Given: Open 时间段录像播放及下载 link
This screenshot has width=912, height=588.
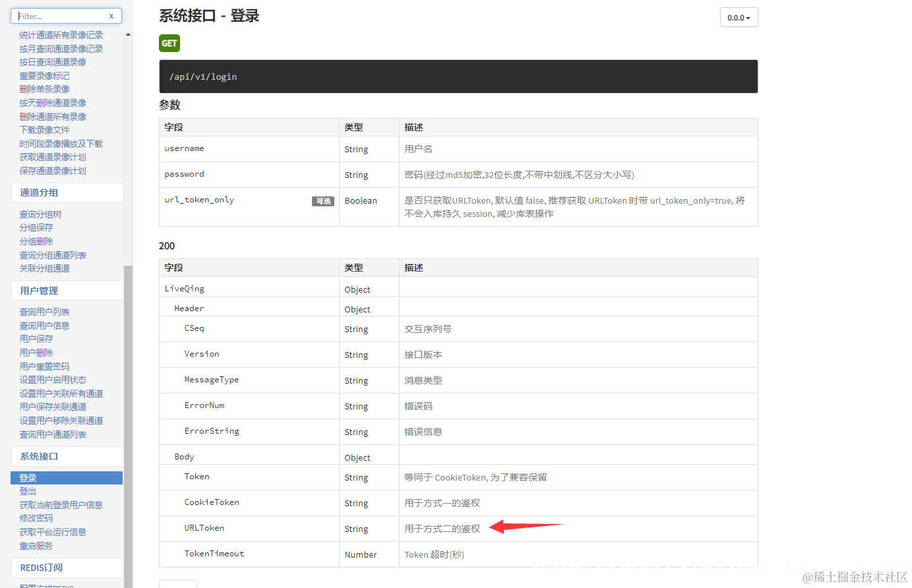Looking at the screenshot, I should pyautogui.click(x=61, y=144).
